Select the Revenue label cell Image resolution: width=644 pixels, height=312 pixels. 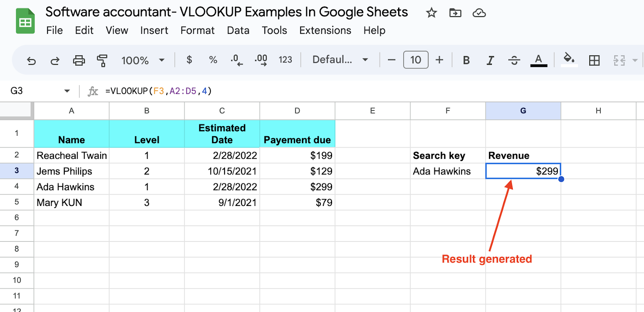pos(523,155)
